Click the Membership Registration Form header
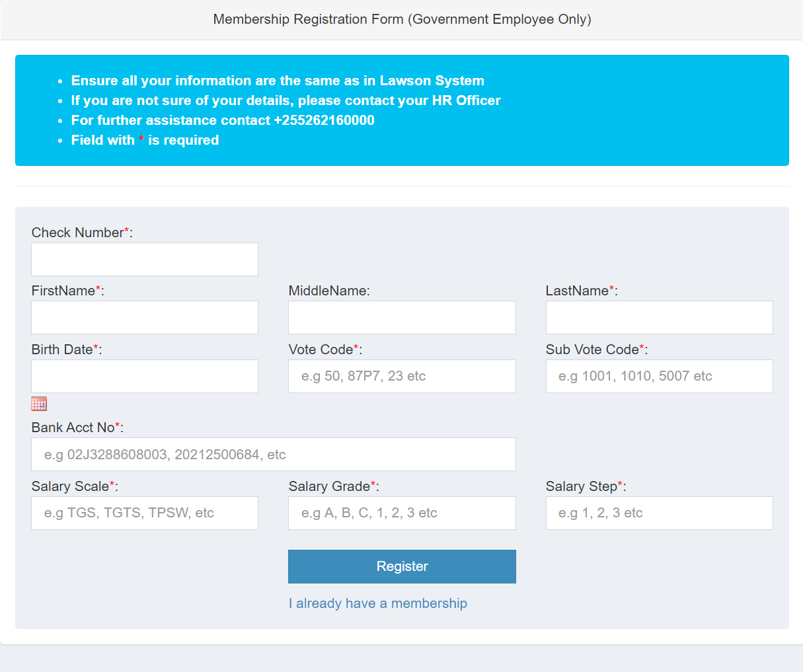 401,19
